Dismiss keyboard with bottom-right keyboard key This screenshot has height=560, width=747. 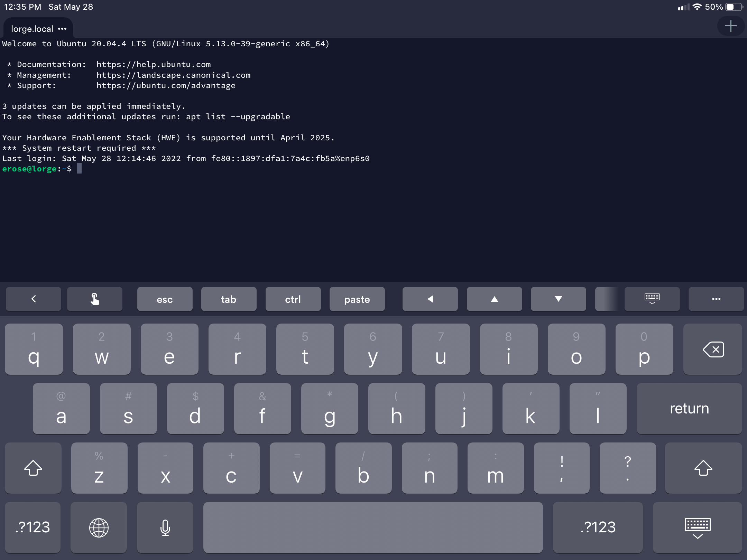coord(698,528)
